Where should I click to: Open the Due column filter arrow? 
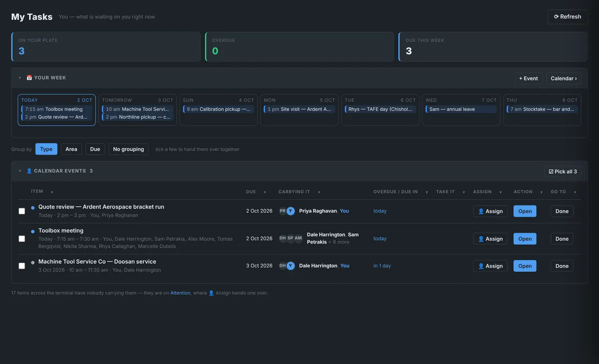point(265,192)
